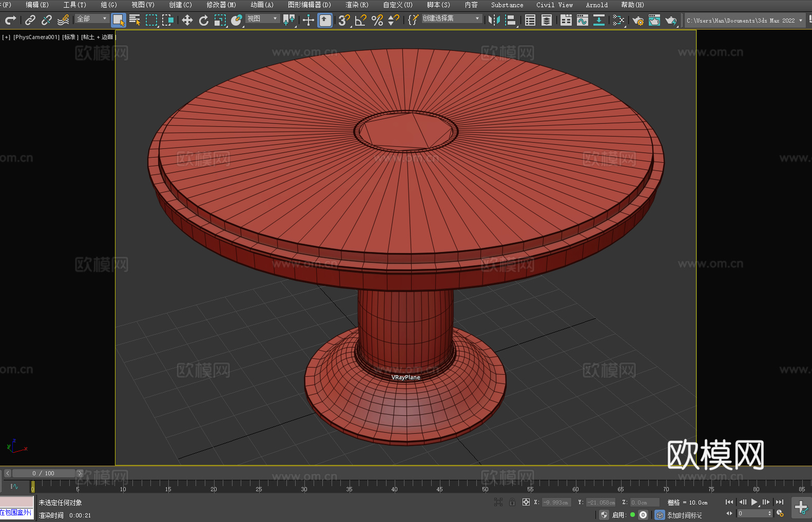
Task: Open the Layer Explorer icon
Action: point(547,20)
